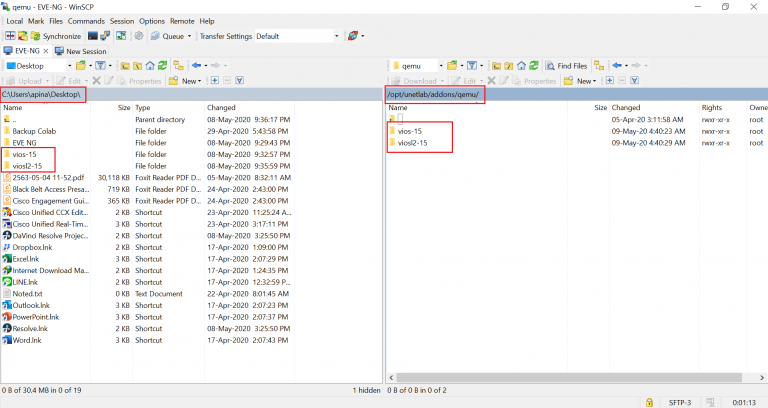Screen dimensions: 768x408
Task: Open the Transfer Settings Default dropdown
Action: coord(297,36)
